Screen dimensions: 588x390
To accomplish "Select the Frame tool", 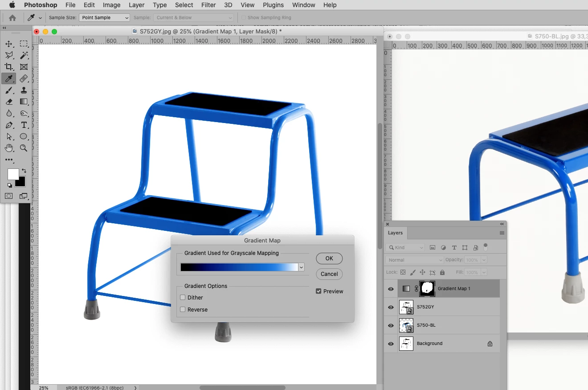I will (x=24, y=67).
